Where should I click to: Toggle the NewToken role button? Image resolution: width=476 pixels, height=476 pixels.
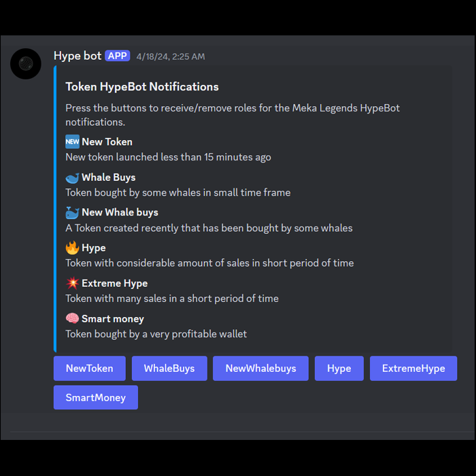(90, 369)
